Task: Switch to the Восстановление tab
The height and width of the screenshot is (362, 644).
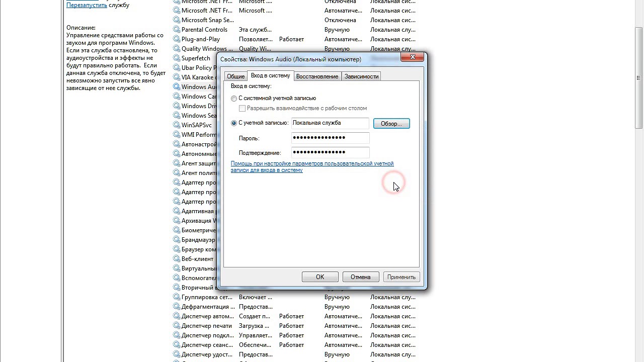Action: pyautogui.click(x=317, y=76)
